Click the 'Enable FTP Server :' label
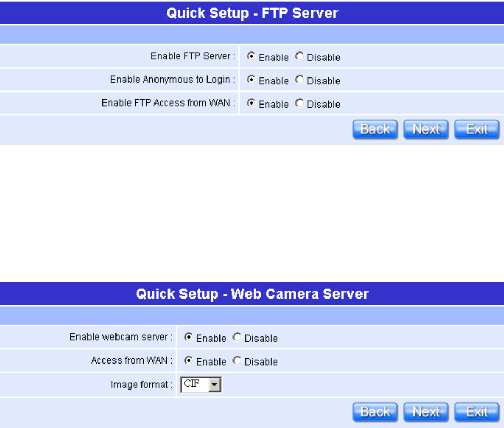The image size is (504, 428). [193, 56]
